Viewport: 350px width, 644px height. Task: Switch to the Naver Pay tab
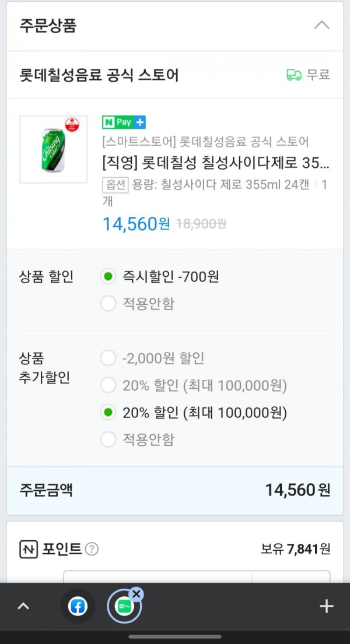(124, 607)
